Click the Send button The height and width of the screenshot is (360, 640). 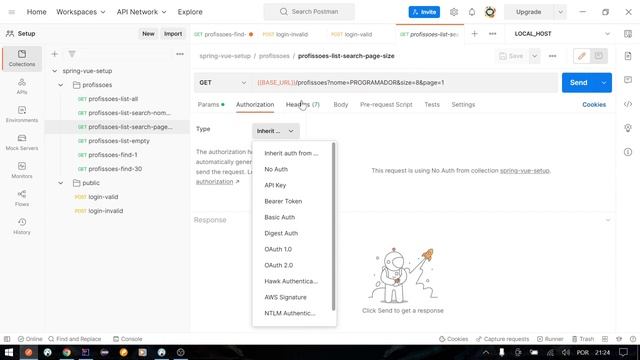pyautogui.click(x=579, y=82)
